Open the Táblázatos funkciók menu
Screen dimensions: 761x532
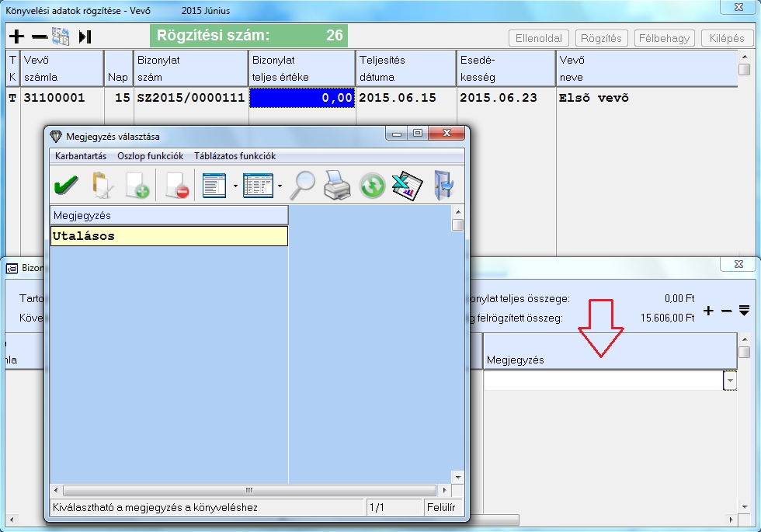(235, 156)
